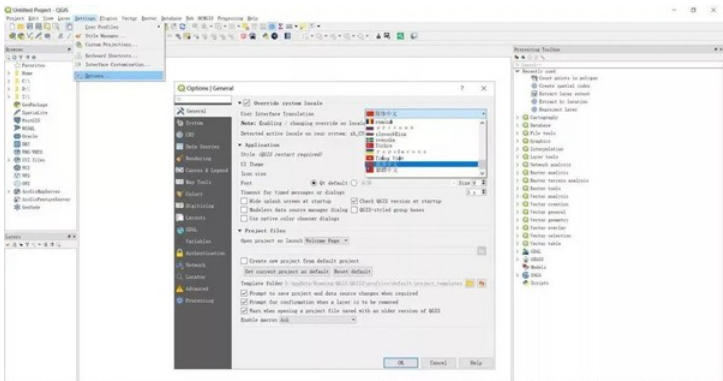Viewport: 723px width, 381px height.
Task: Open the Variables options page
Action: [203, 241]
